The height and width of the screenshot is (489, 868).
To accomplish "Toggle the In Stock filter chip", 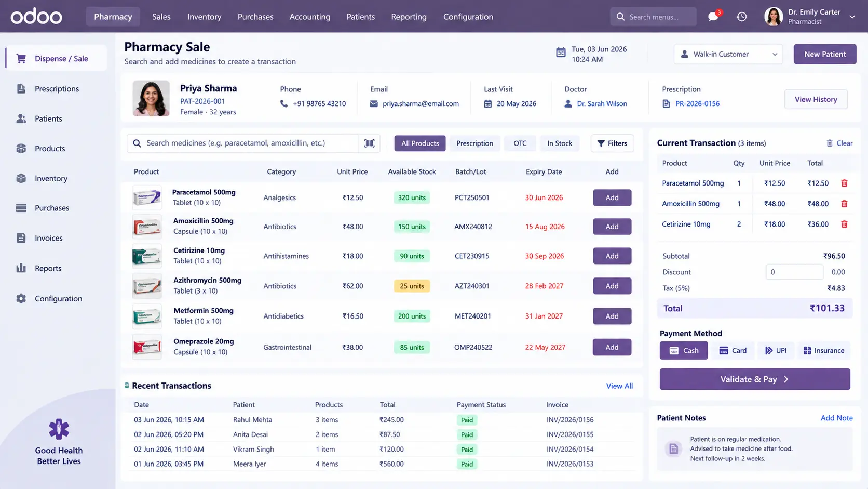I will tap(560, 143).
